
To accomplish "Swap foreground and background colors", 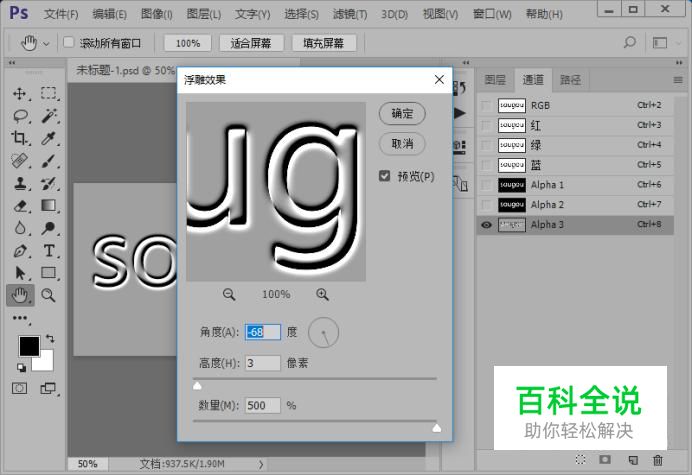I will pos(50,339).
